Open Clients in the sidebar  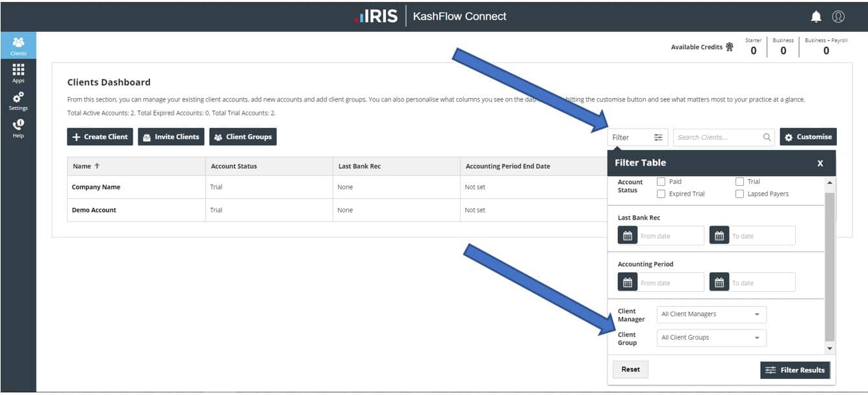18,46
